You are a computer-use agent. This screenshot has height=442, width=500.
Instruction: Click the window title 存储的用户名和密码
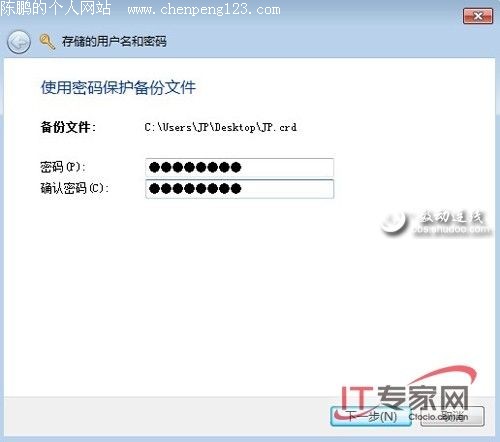tap(114, 42)
